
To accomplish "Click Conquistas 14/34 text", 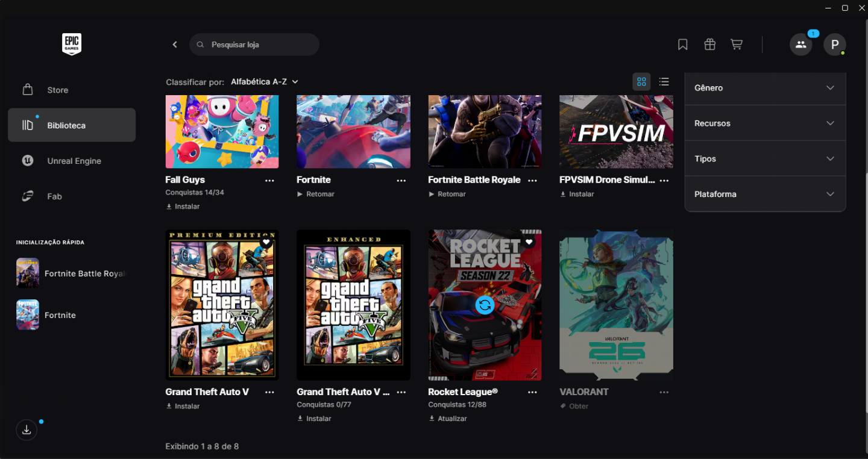I will tap(195, 193).
